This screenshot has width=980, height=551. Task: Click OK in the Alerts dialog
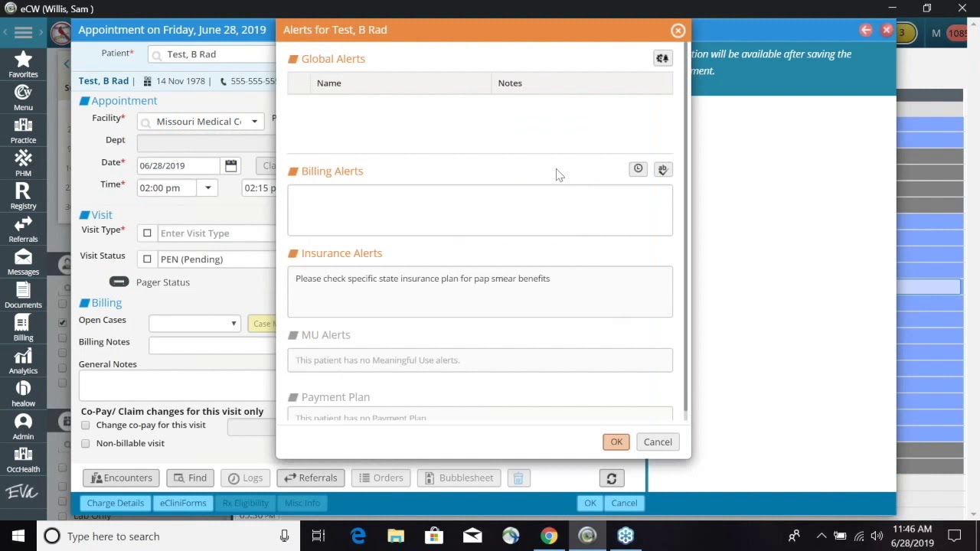click(x=616, y=442)
